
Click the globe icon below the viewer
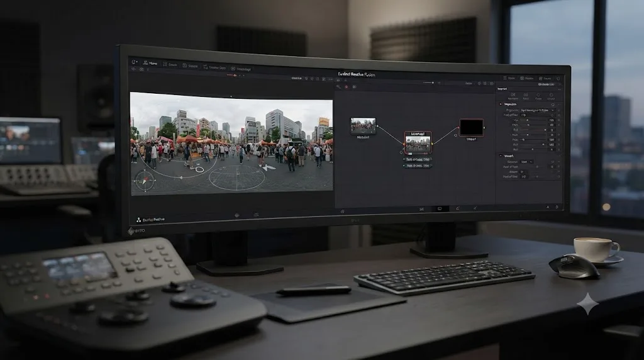pyautogui.click(x=237, y=215)
